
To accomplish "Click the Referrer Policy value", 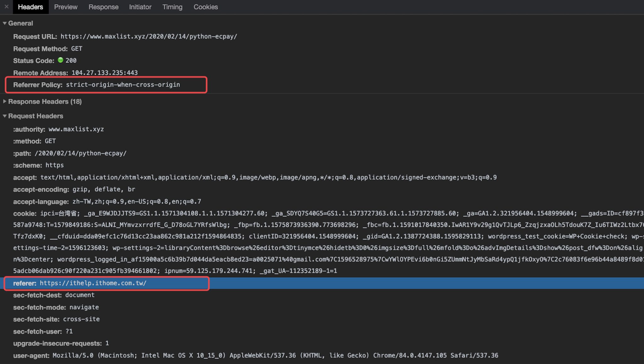I will 123,85.
